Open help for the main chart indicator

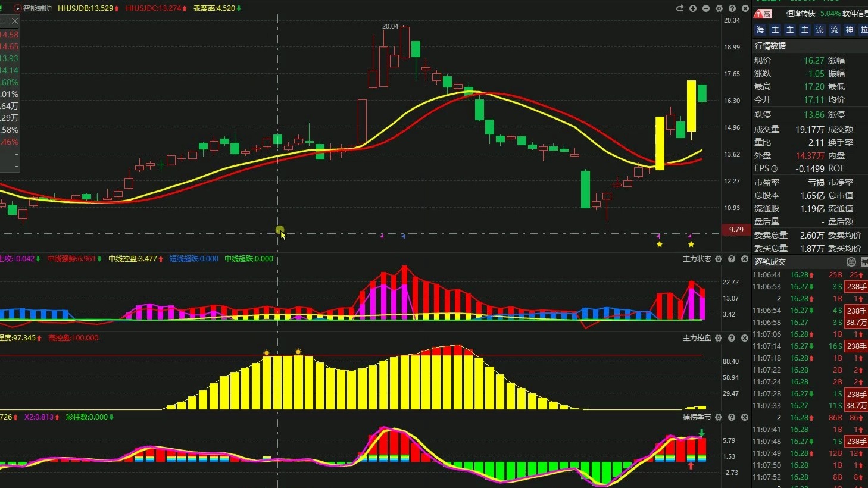tap(732, 8)
